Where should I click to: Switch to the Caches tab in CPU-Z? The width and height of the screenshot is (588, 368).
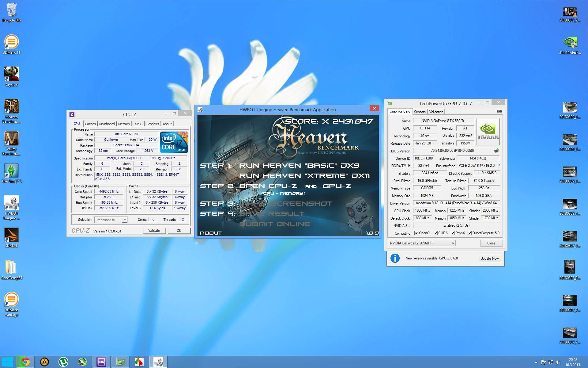tap(90, 124)
